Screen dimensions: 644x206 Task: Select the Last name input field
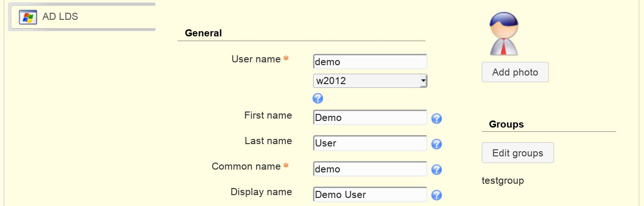(x=370, y=143)
